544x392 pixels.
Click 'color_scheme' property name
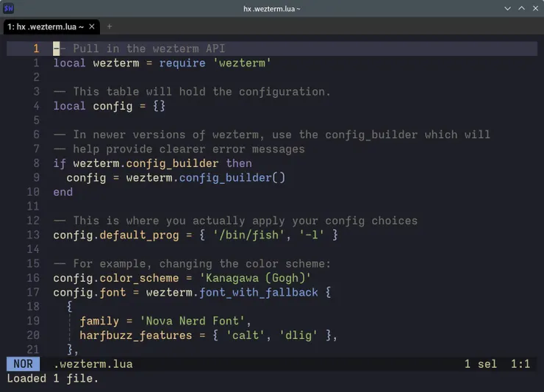[x=139, y=278]
